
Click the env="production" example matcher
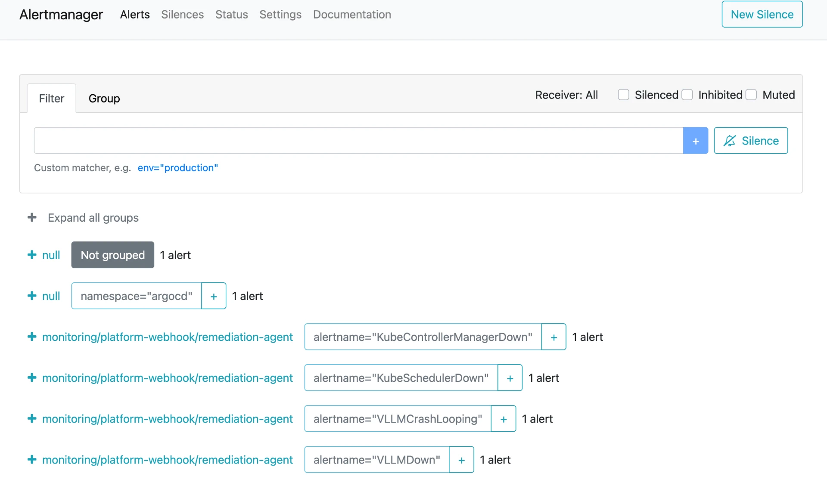pos(178,168)
